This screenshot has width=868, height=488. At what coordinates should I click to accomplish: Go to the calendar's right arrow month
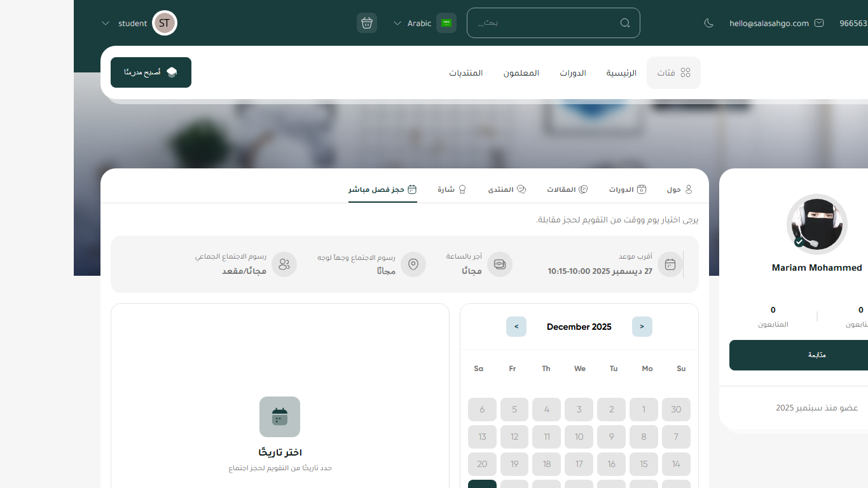[x=642, y=327]
